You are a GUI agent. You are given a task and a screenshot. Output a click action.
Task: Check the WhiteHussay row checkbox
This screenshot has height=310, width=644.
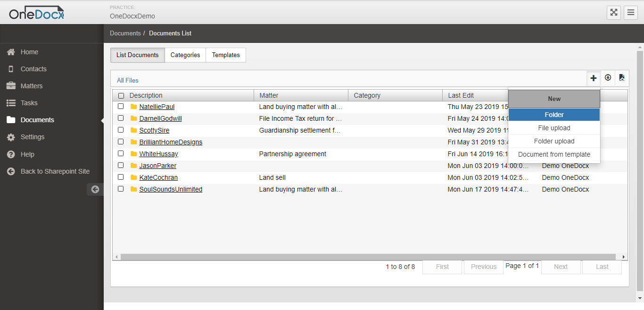pyautogui.click(x=121, y=153)
